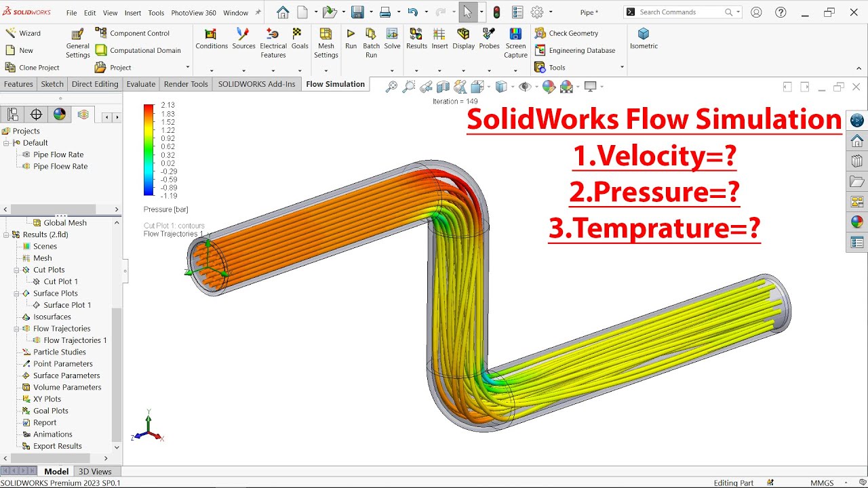Click the pressure color legend bar
Screen dimensions: 868x488
[149, 150]
